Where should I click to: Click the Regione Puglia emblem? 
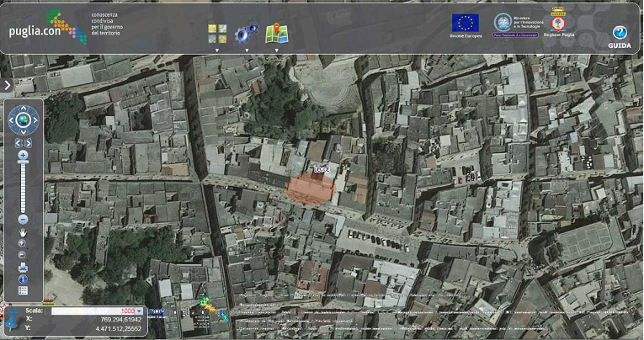coord(556,21)
